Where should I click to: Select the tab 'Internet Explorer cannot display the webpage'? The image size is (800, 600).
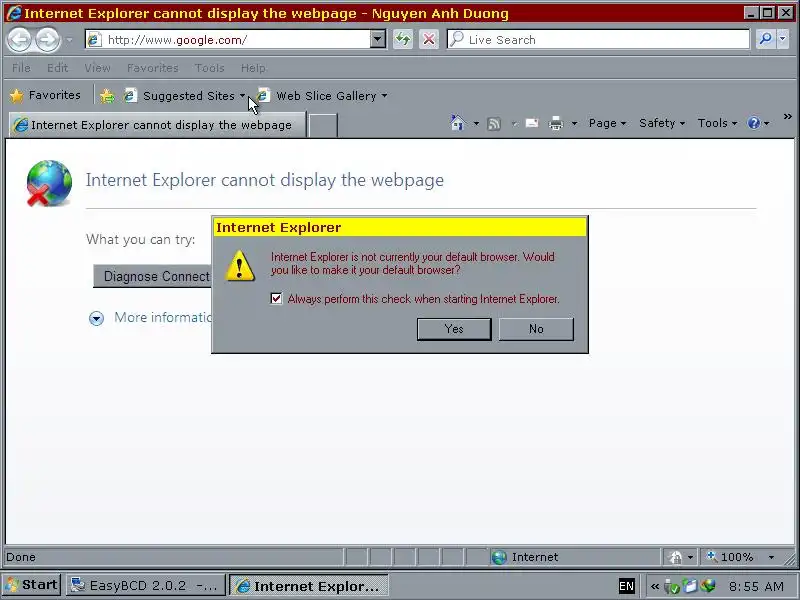[x=157, y=126]
